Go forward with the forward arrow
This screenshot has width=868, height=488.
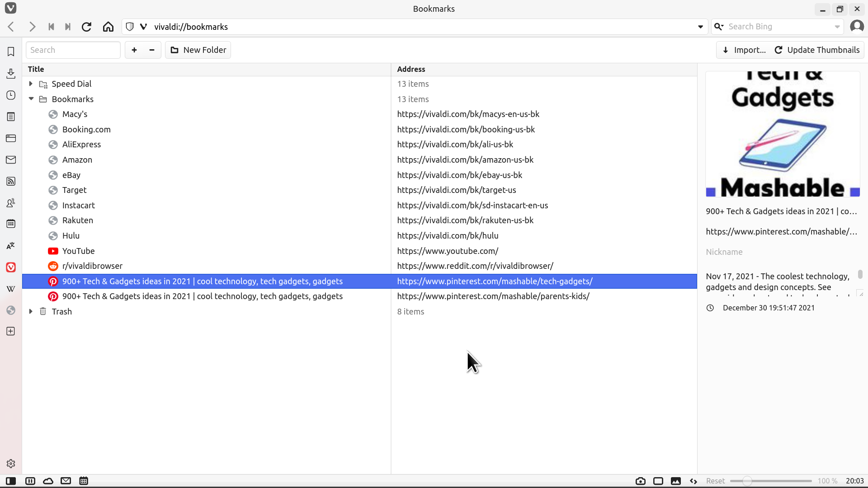point(32,27)
